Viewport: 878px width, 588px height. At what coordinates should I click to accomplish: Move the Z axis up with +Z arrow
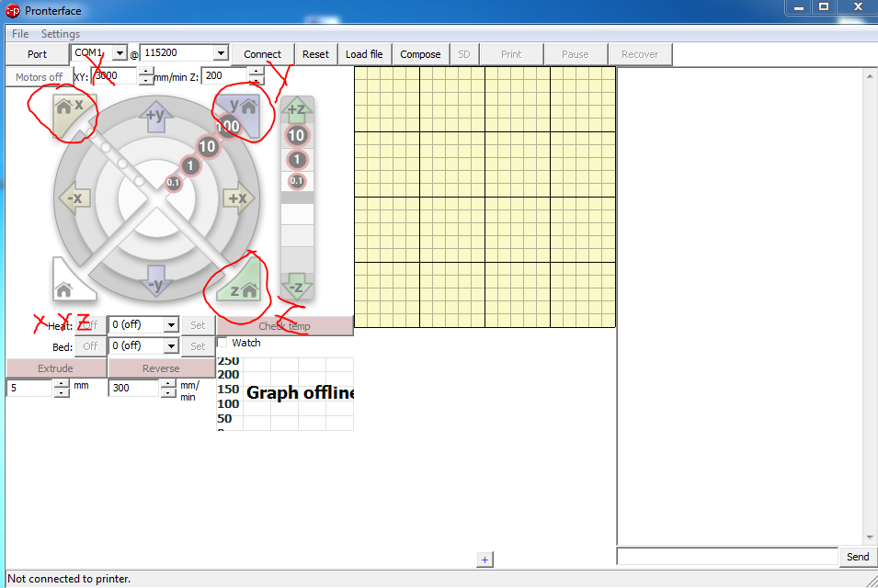point(297,109)
